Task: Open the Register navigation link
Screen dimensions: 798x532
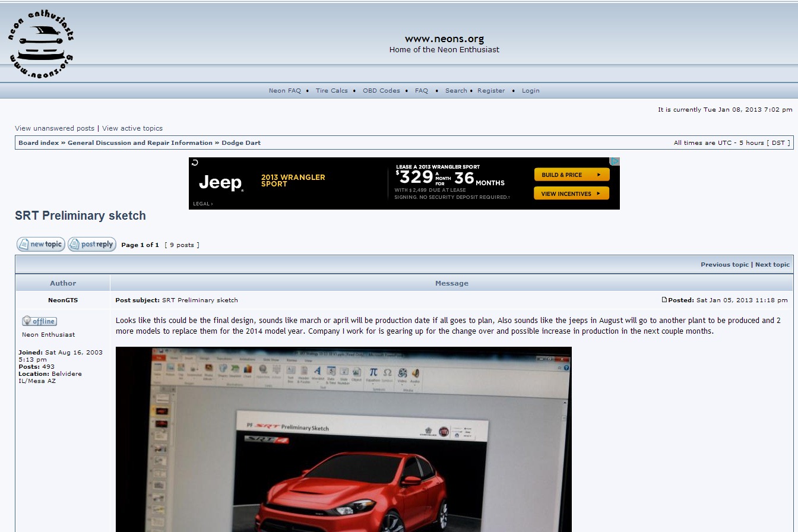Action: coord(491,91)
